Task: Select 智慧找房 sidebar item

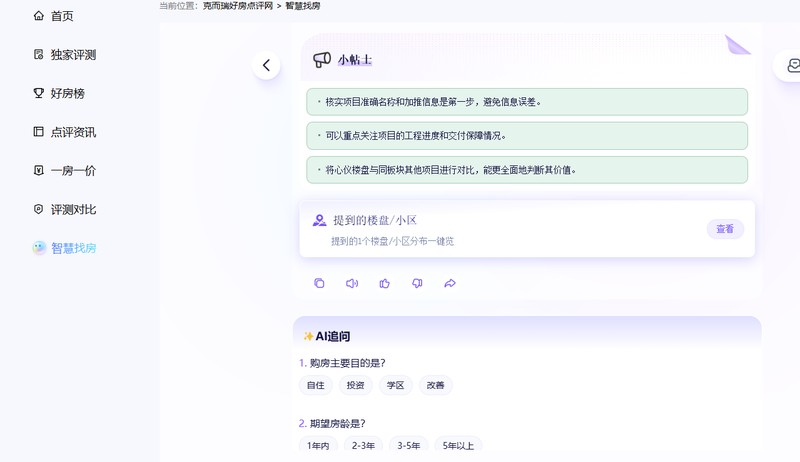Action: click(x=65, y=248)
